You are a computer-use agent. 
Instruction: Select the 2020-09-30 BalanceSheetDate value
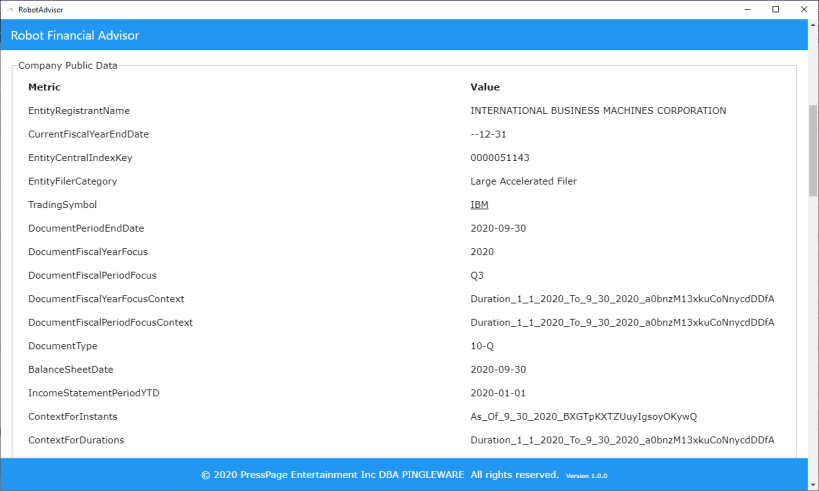click(498, 369)
